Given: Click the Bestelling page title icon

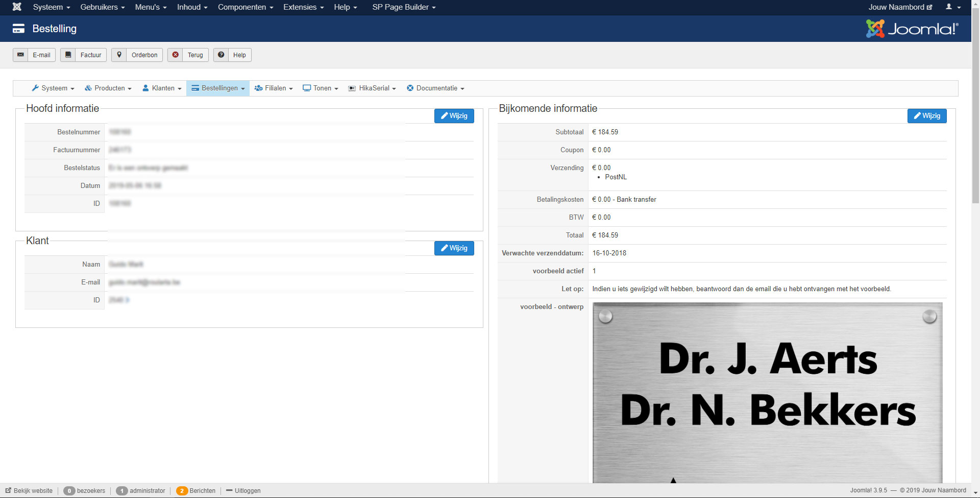Looking at the screenshot, I should (x=18, y=29).
